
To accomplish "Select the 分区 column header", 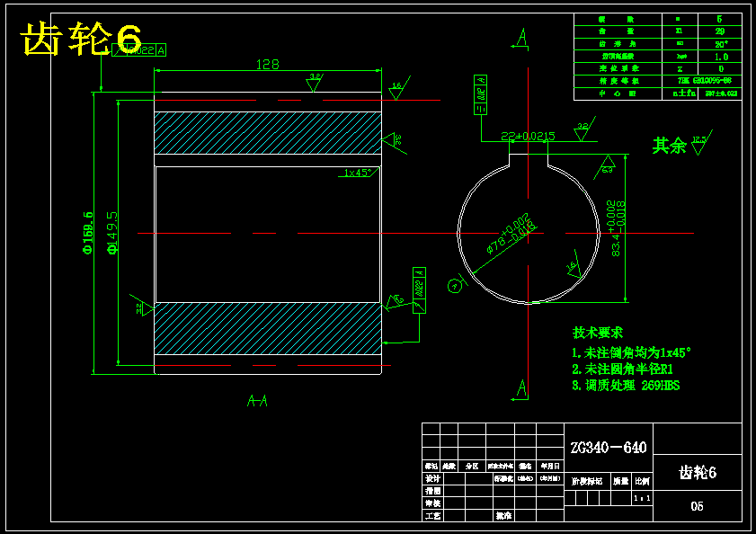I will pos(472,466).
